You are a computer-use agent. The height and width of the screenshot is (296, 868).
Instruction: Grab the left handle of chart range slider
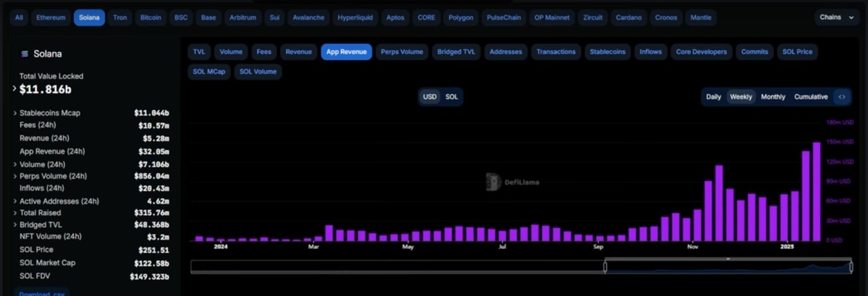[605, 267]
